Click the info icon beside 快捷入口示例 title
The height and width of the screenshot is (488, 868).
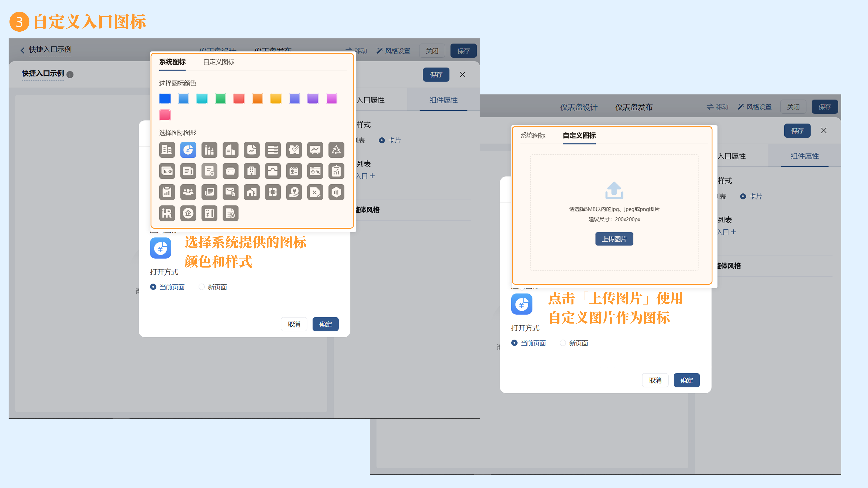[70, 74]
